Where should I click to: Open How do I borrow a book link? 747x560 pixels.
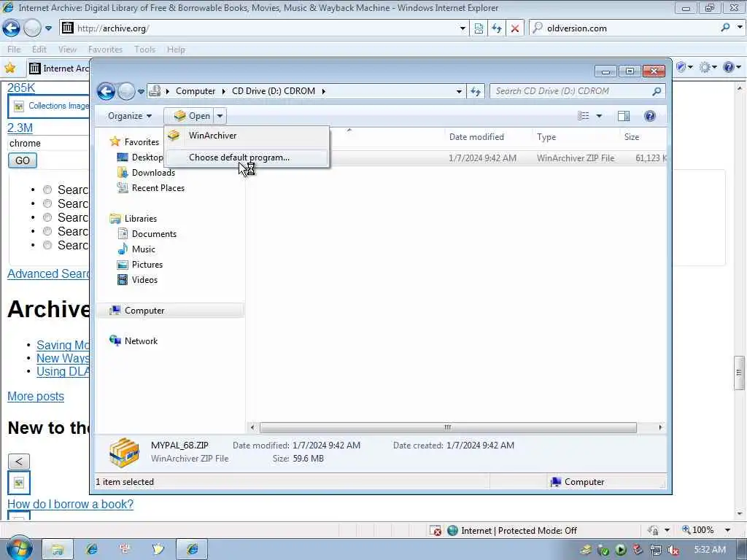coord(71,504)
